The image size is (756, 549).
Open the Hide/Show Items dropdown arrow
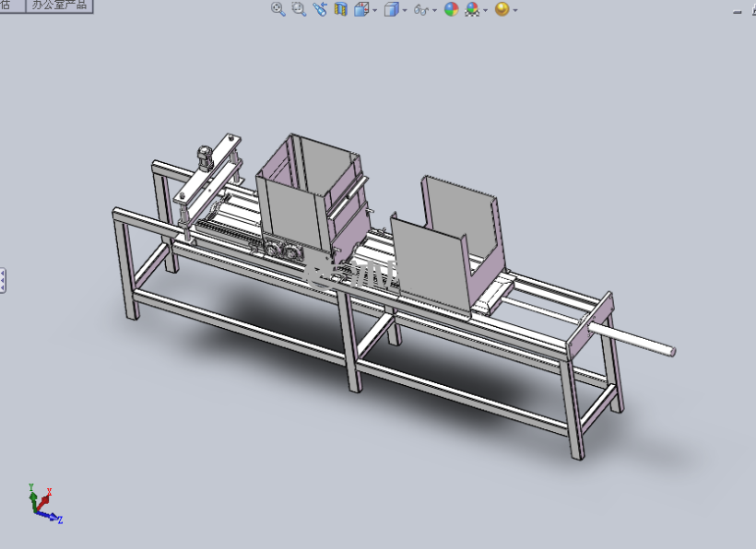point(434,10)
